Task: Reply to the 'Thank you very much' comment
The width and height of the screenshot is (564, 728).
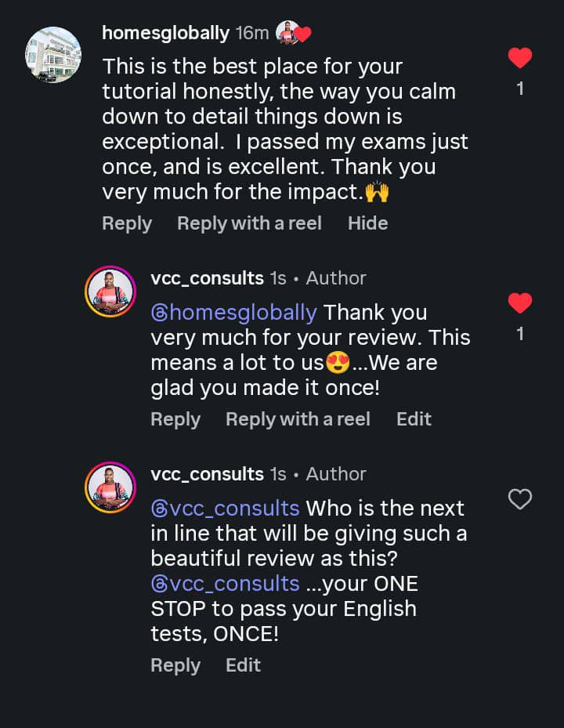Action: (175, 420)
